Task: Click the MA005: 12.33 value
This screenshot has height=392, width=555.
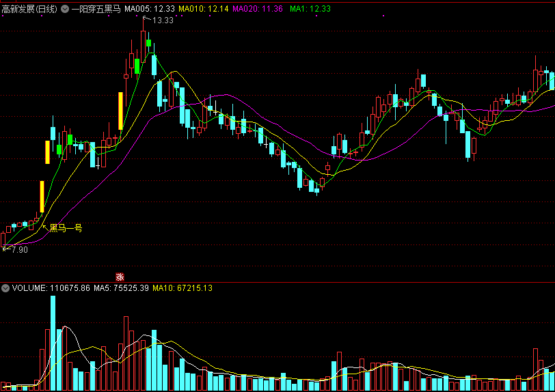Action: point(150,9)
